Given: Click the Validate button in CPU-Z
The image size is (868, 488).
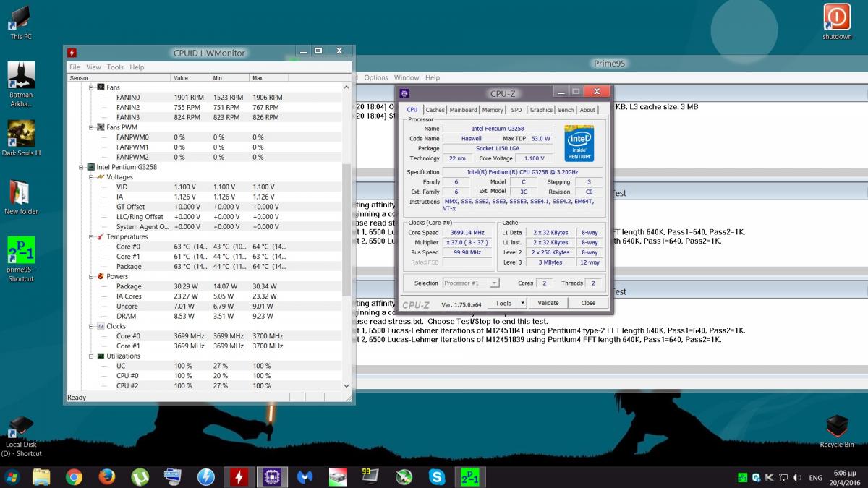Looking at the screenshot, I should pos(548,303).
